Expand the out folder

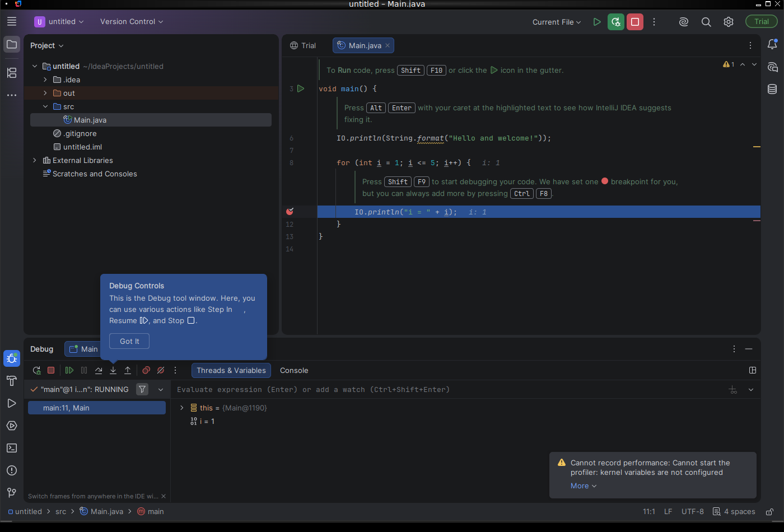tap(45, 93)
